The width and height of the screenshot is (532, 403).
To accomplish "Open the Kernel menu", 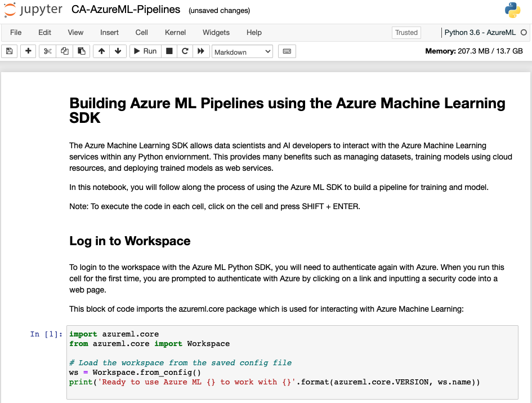I will (175, 33).
